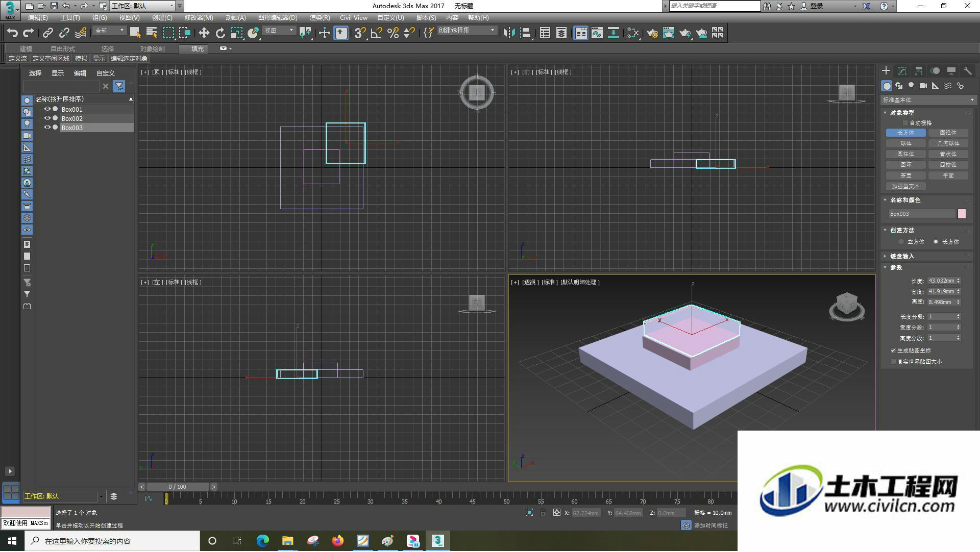
Task: Collapse the 参数 rollout
Action: (x=896, y=267)
